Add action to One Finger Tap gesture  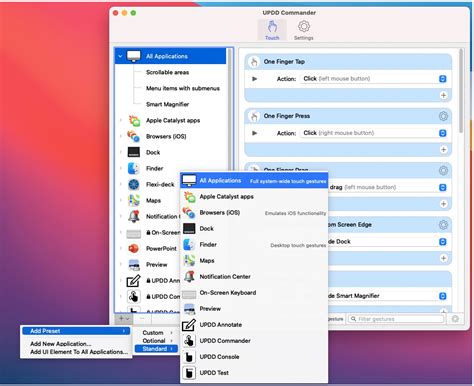443,95
